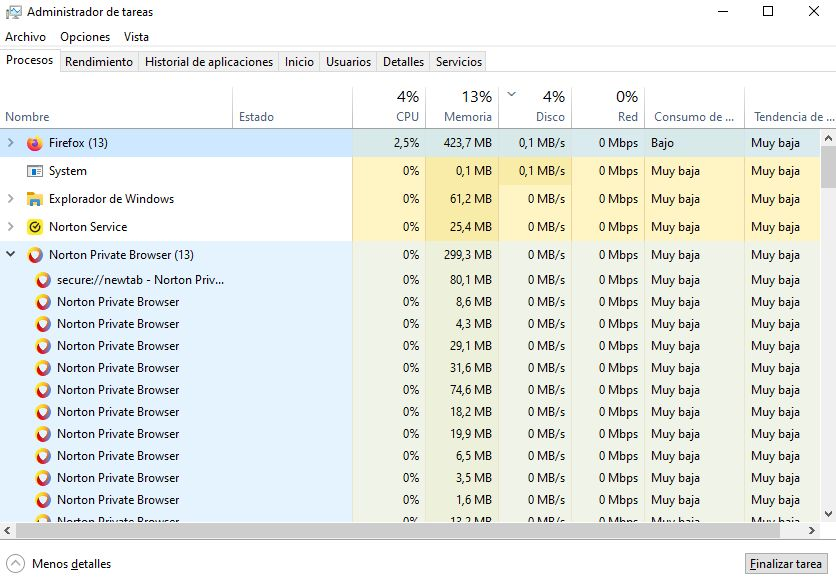Click horizontal scrollbar right arrow
The width and height of the screenshot is (836, 584).
tap(811, 530)
